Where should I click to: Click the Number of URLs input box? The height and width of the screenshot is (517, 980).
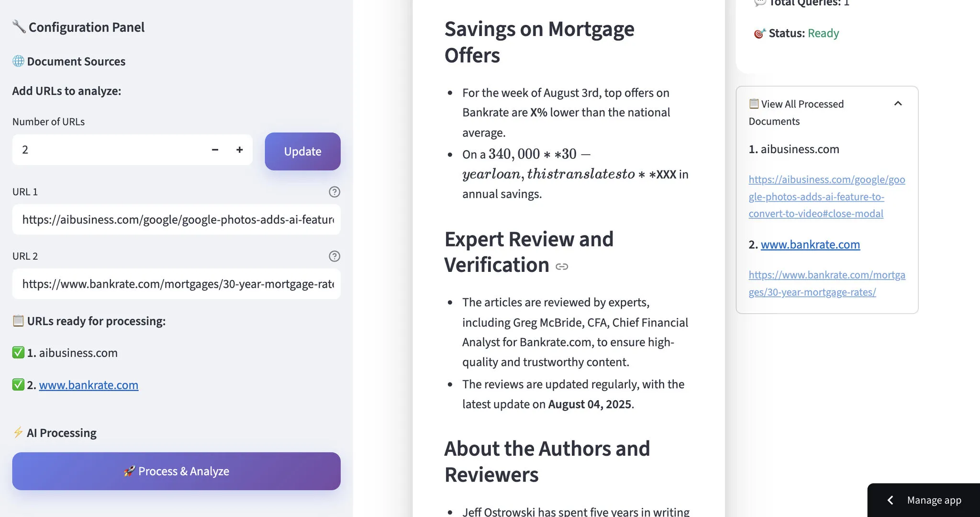[110, 150]
